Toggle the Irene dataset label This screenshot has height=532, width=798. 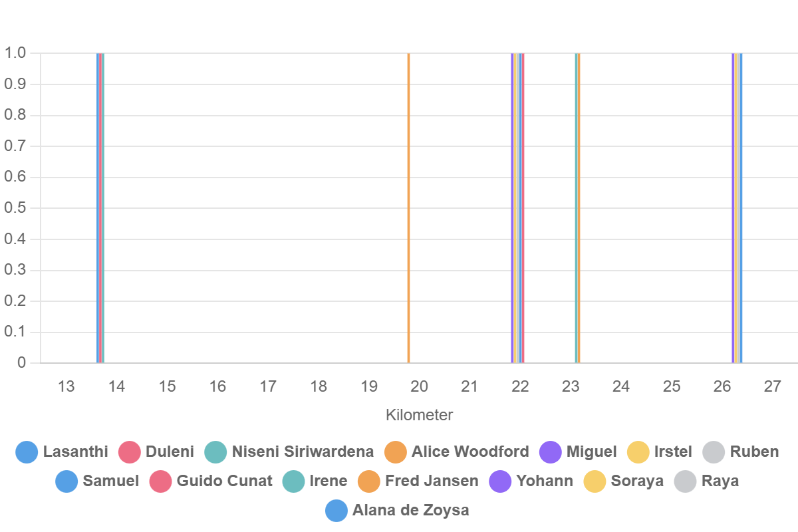[328, 481]
